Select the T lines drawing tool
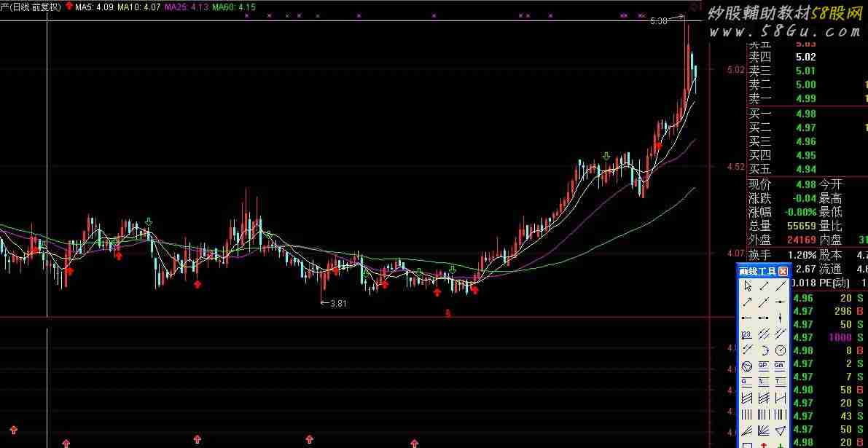This screenshot has width=868, height=448. [x=781, y=382]
